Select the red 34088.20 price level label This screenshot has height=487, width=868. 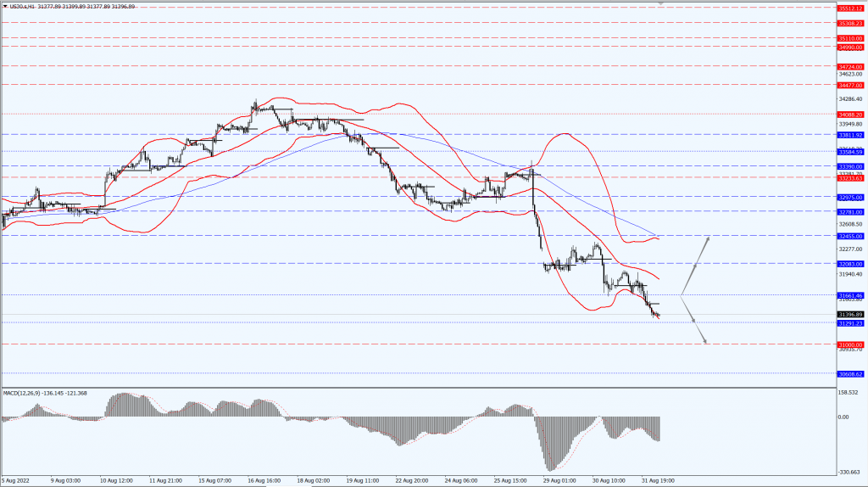(x=850, y=114)
